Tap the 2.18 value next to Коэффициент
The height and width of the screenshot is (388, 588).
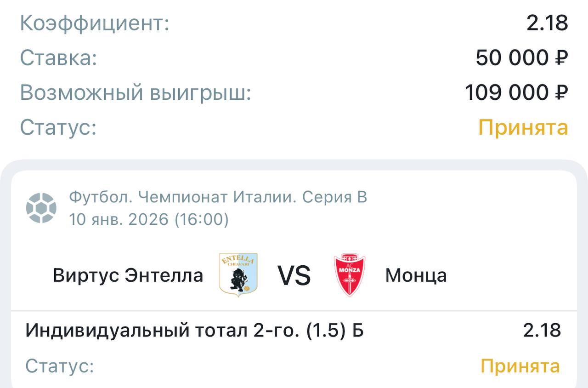547,23
